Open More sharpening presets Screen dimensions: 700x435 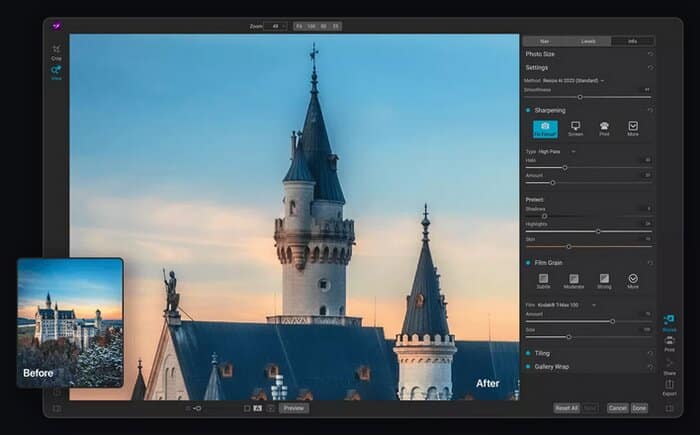pyautogui.click(x=633, y=129)
